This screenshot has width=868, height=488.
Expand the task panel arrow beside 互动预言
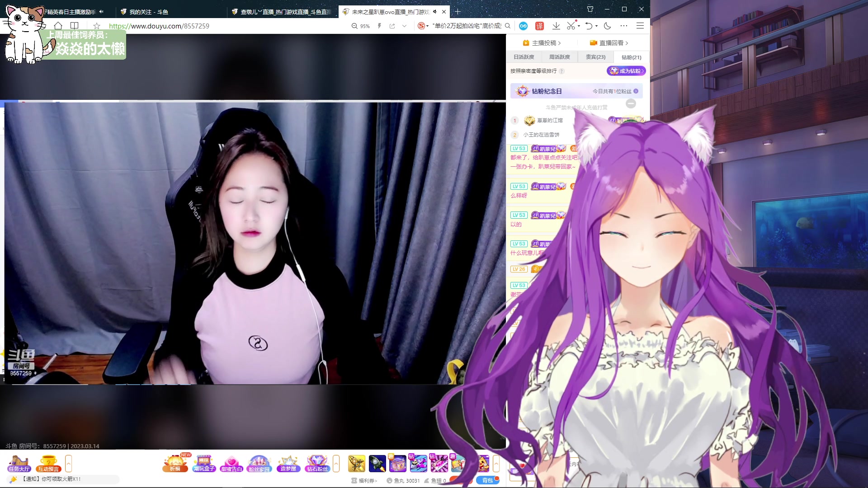pos(69,464)
